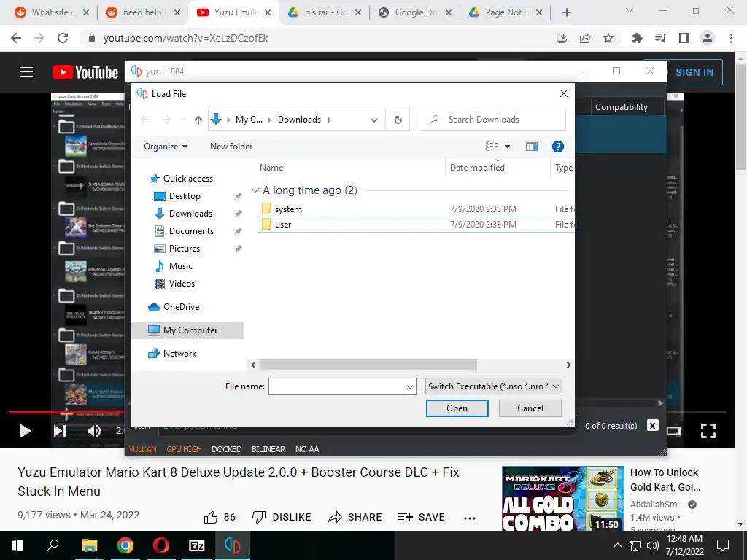Switch to the 'need help' Reddit tab

coord(143,13)
